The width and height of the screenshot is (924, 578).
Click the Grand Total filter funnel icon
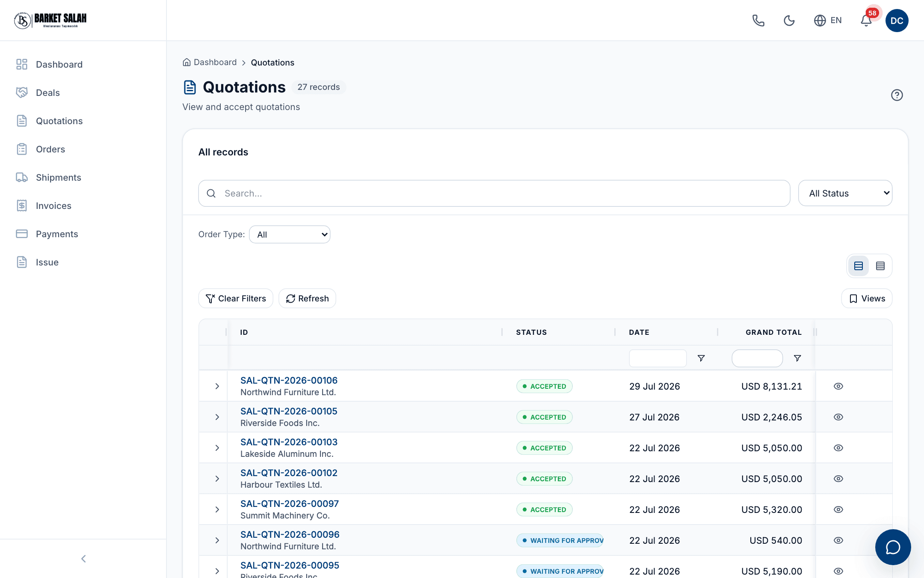[797, 358]
